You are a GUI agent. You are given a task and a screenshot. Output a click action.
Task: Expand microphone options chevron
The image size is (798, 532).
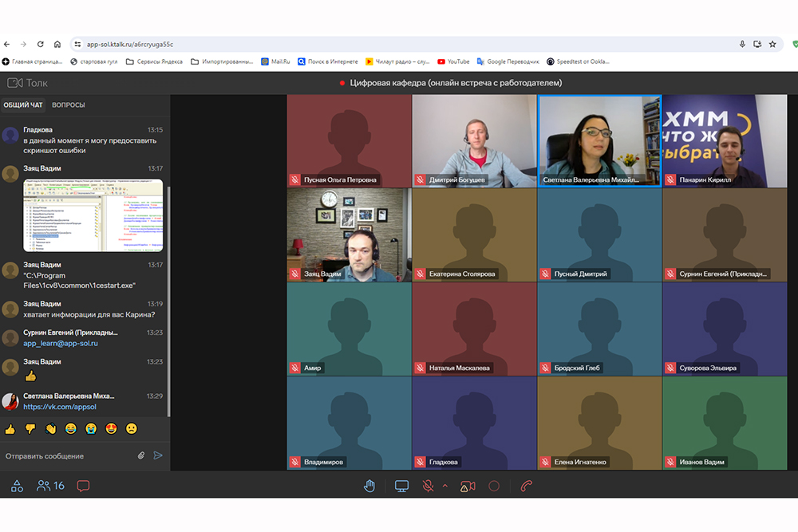pyautogui.click(x=445, y=486)
